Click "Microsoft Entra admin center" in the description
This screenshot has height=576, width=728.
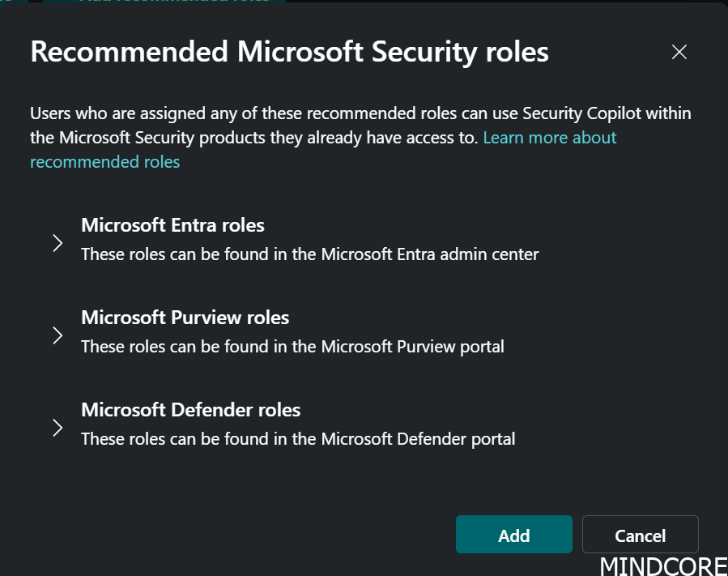tap(430, 254)
